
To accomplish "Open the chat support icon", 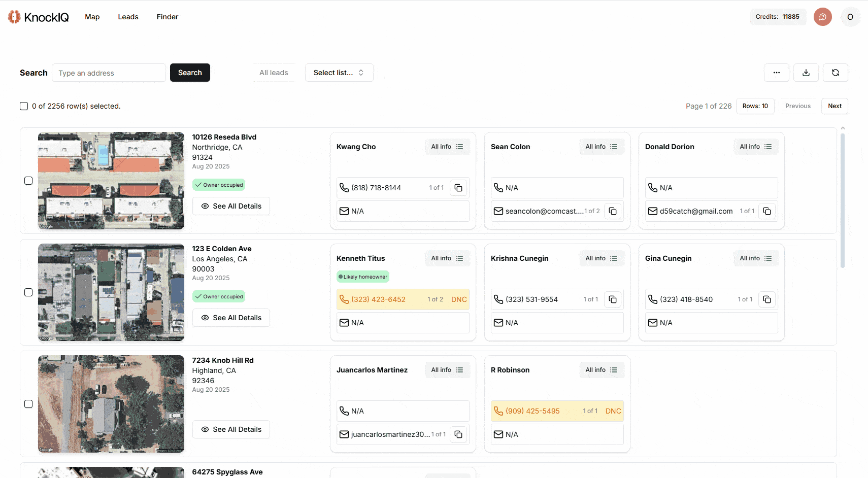I will point(822,17).
